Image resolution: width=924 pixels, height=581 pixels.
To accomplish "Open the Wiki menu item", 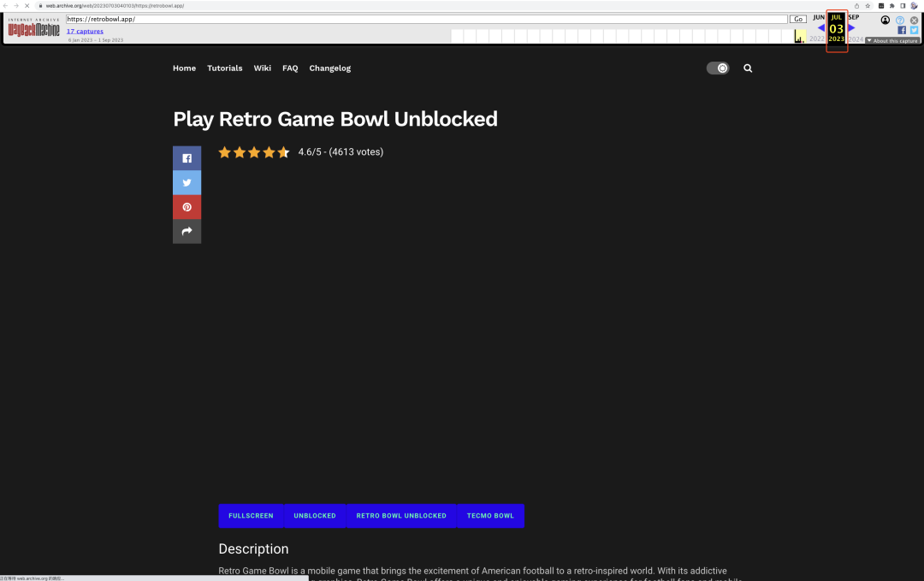I will [263, 68].
